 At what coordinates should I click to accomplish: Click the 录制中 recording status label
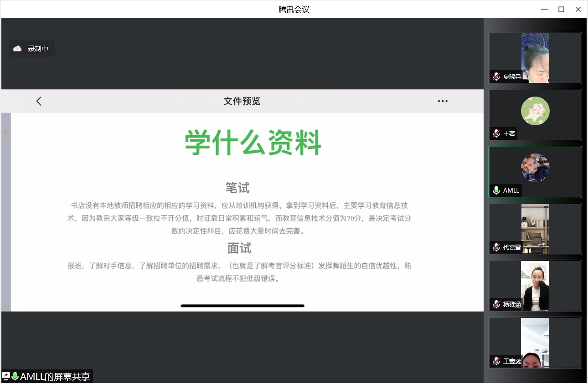(38, 48)
